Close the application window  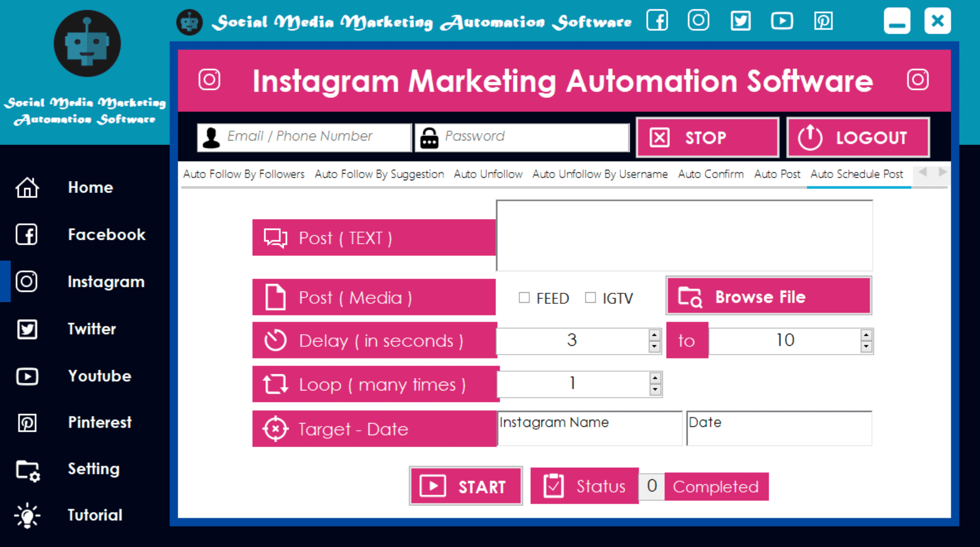pyautogui.click(x=938, y=21)
